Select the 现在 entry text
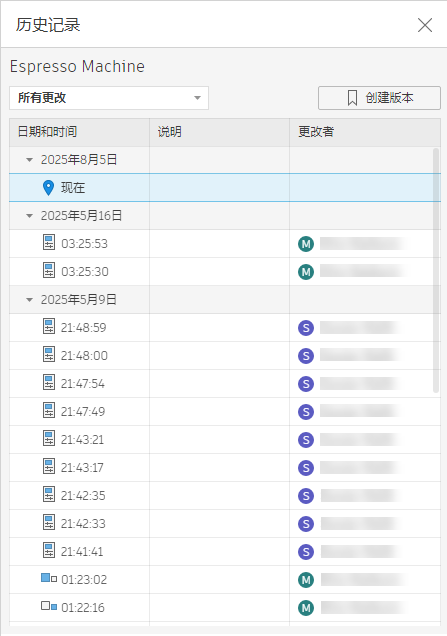447x636 pixels. (x=73, y=188)
